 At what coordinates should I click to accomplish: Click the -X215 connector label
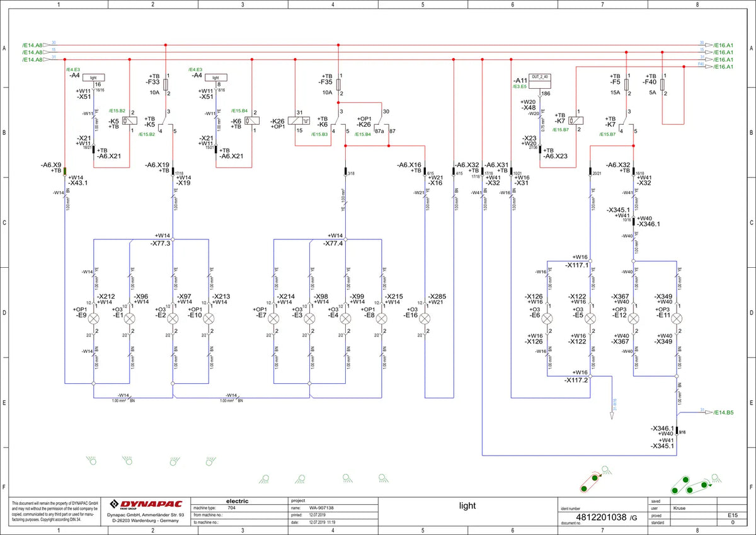[x=394, y=296]
